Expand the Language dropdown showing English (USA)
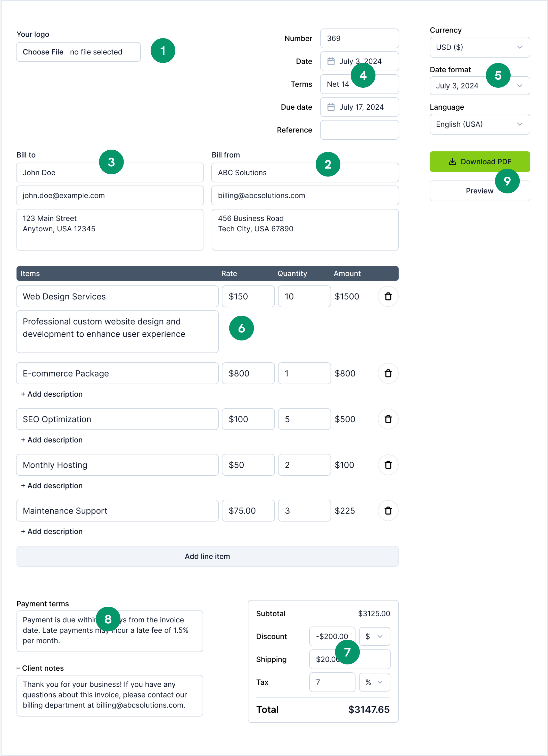The height and width of the screenshot is (756, 548). (x=480, y=124)
